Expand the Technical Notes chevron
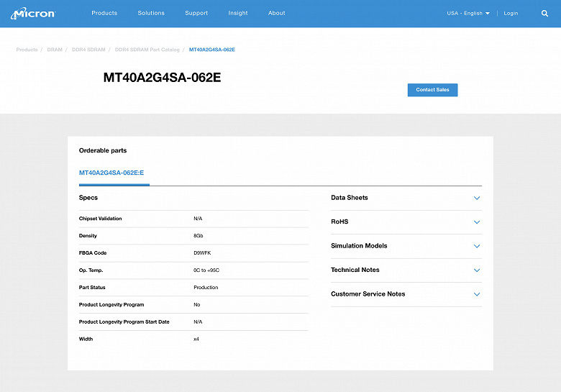Screen dimensions: 561x392 coord(477,270)
